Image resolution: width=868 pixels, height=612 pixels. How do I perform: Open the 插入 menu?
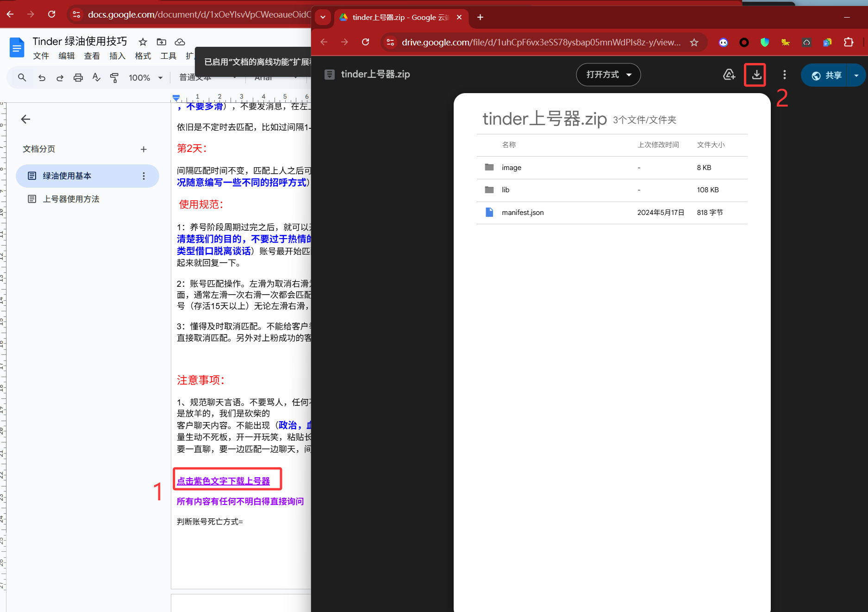tap(117, 56)
